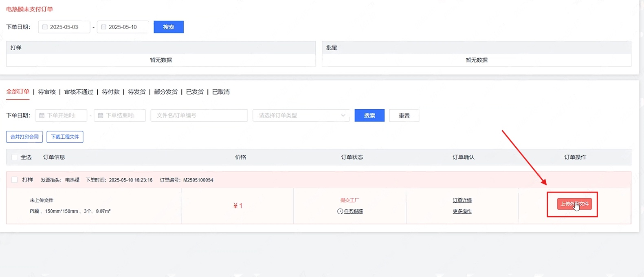Check the order M2505100054 row checkbox
This screenshot has height=277, width=644.
(14, 180)
